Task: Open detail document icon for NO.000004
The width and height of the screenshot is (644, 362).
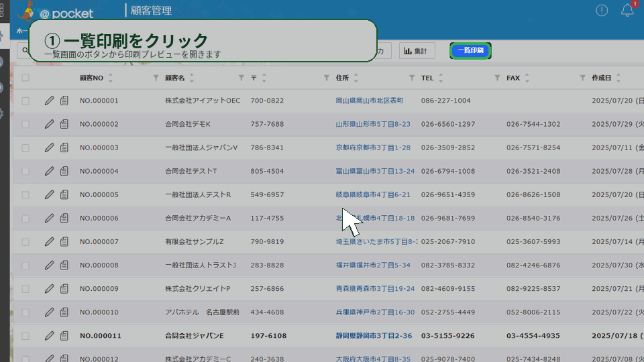Action: [64, 171]
